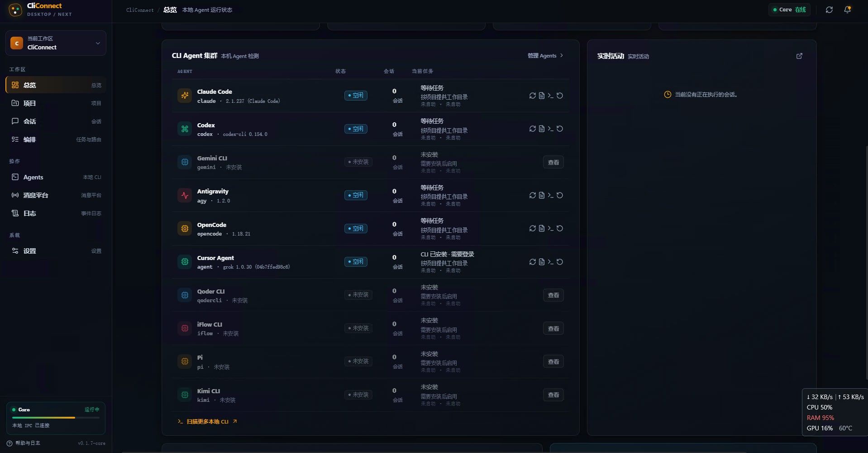Click the v0.1.7-core version label
868x453 pixels.
point(91,443)
